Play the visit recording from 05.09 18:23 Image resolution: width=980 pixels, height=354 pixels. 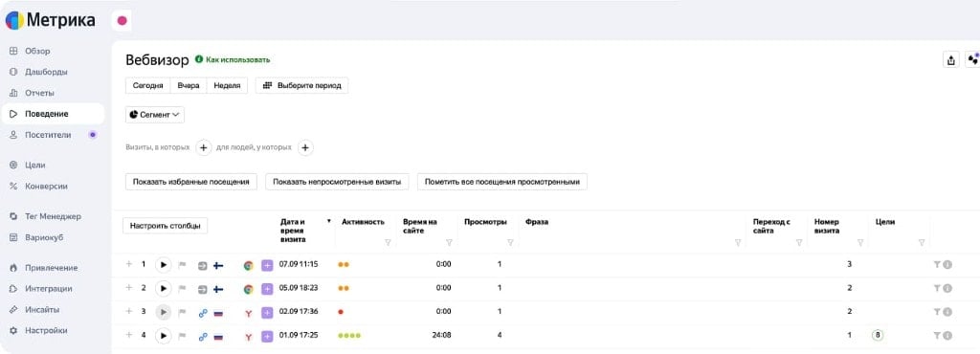(x=163, y=288)
